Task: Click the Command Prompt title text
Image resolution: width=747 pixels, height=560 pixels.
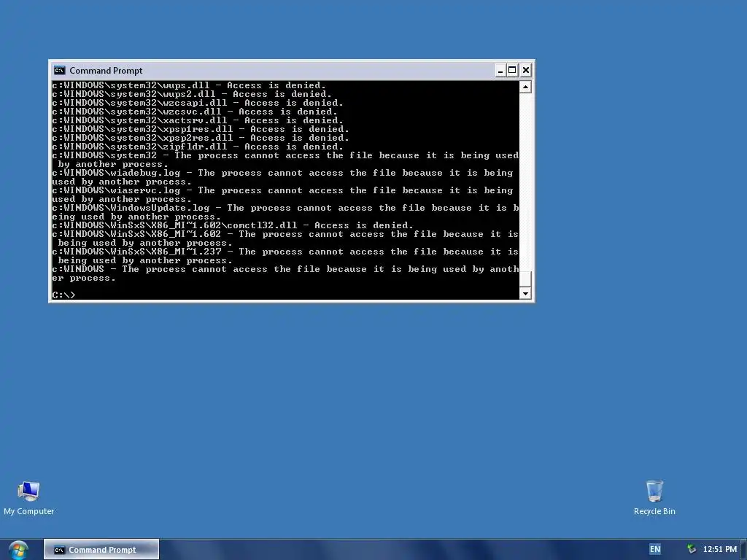Action: click(106, 71)
